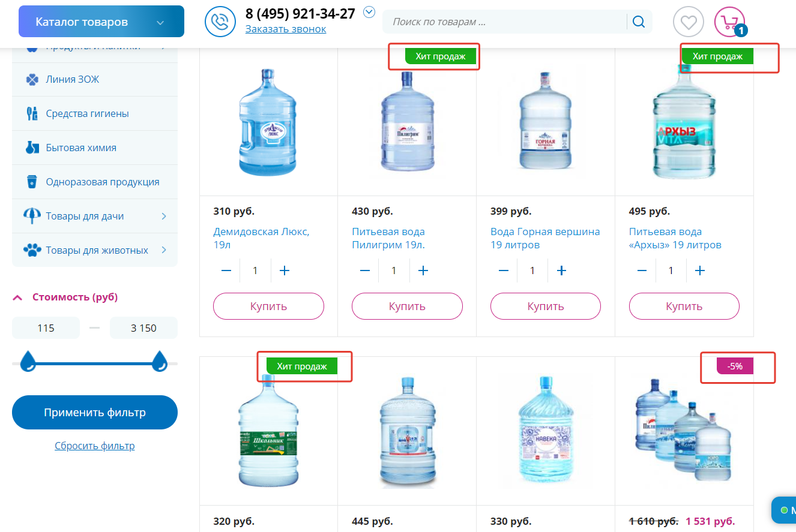The height and width of the screenshot is (532, 796).
Task: Expand phone numbers dropdown arrow
Action: [x=369, y=11]
